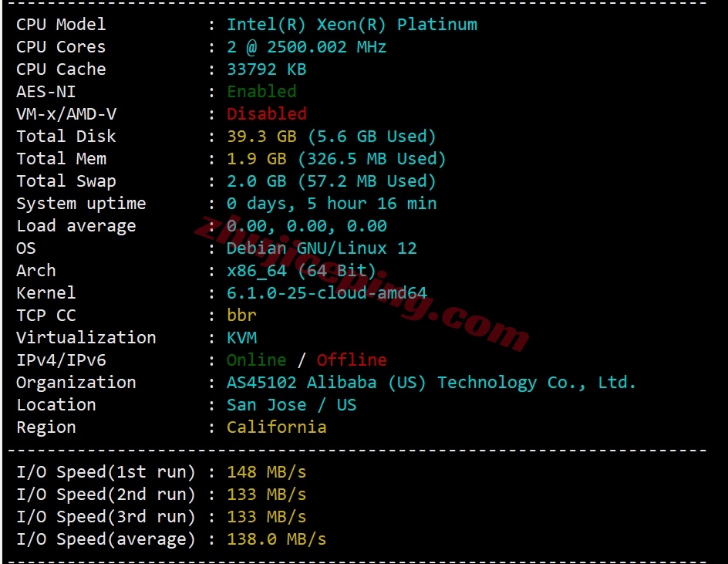Select the 'System uptime' label
Image resolution: width=728 pixels, height=564 pixels.
coord(81,204)
